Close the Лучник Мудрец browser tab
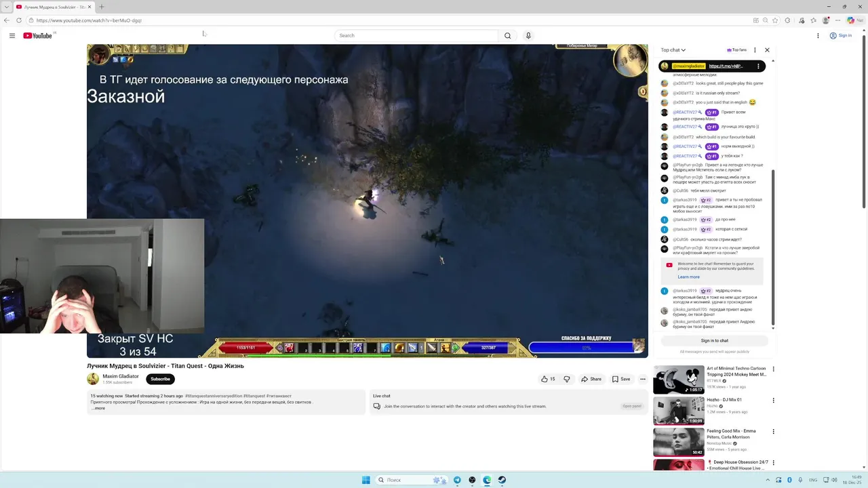868x488 pixels. coord(90,7)
